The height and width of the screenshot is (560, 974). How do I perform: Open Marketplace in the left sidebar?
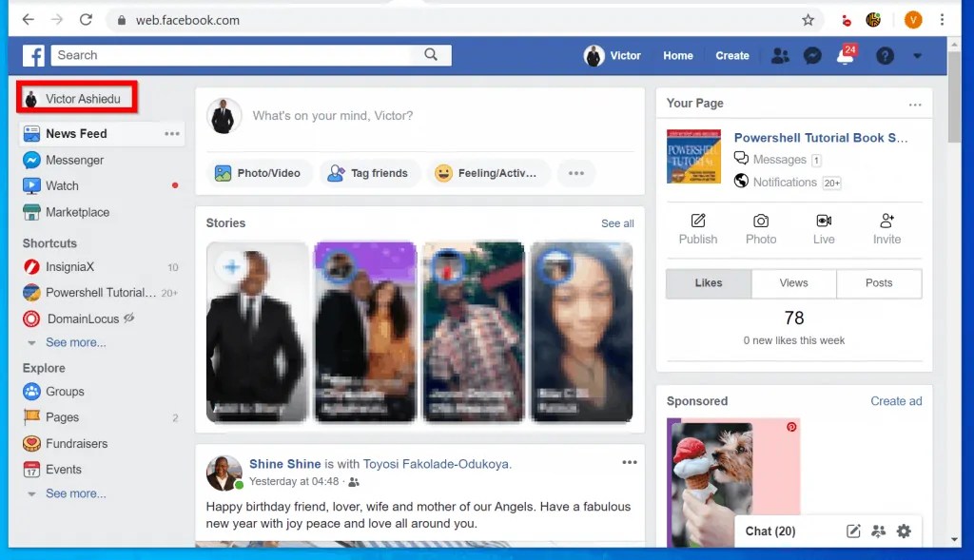pyautogui.click(x=76, y=212)
